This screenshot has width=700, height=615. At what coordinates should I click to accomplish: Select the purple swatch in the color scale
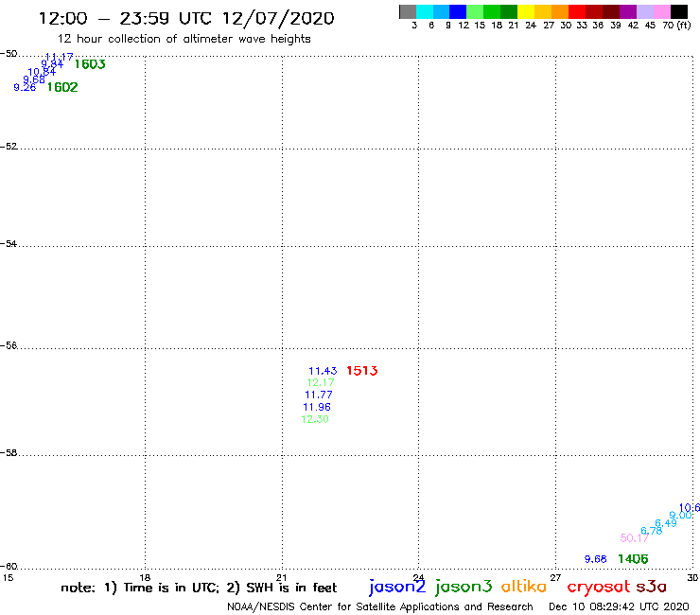(628, 11)
